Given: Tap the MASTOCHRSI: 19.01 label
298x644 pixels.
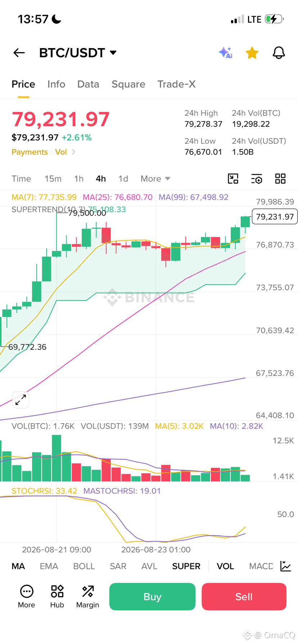Looking at the screenshot, I should click(122, 491).
